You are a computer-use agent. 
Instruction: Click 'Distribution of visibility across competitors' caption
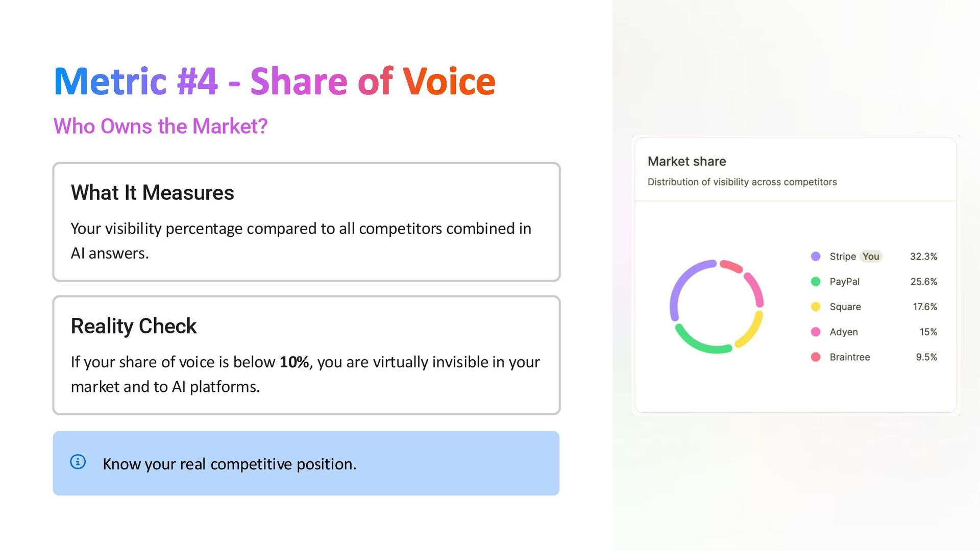742,182
